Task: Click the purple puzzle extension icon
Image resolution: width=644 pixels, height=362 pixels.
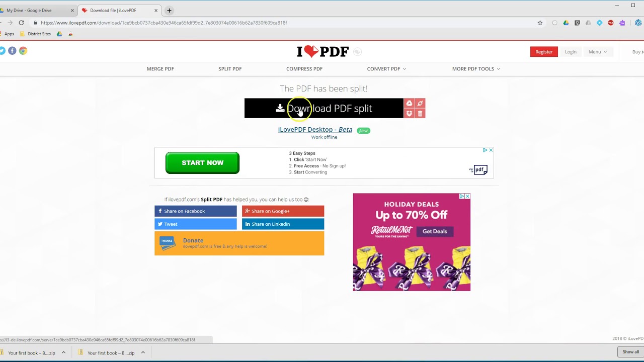Action: click(622, 23)
